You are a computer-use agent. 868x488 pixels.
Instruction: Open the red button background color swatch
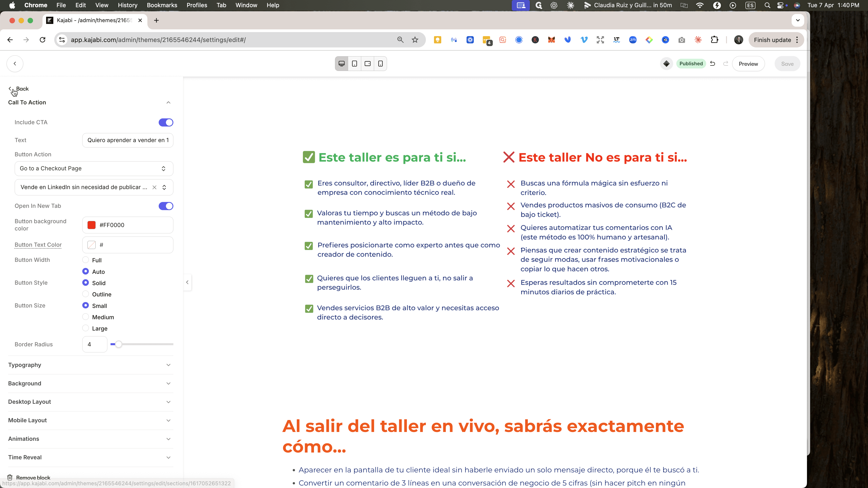pos(91,225)
